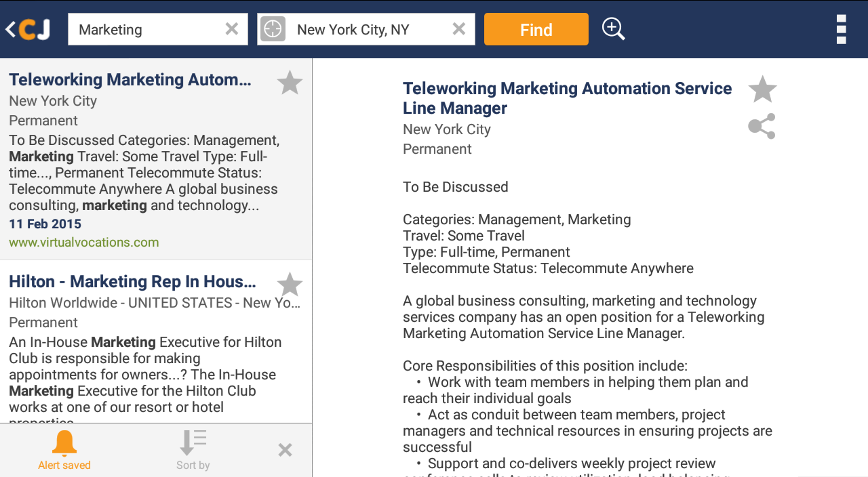
Task: Tap the 11 Feb 2015 date text
Action: [45, 224]
